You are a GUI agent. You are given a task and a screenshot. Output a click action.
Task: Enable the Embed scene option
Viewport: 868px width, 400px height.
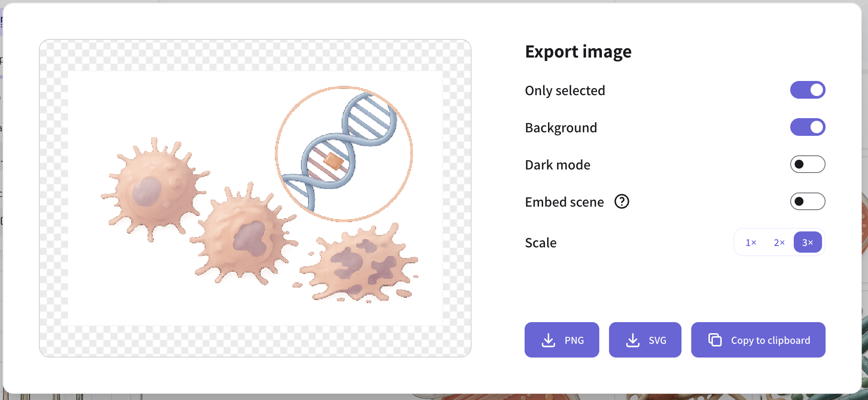[x=807, y=201]
